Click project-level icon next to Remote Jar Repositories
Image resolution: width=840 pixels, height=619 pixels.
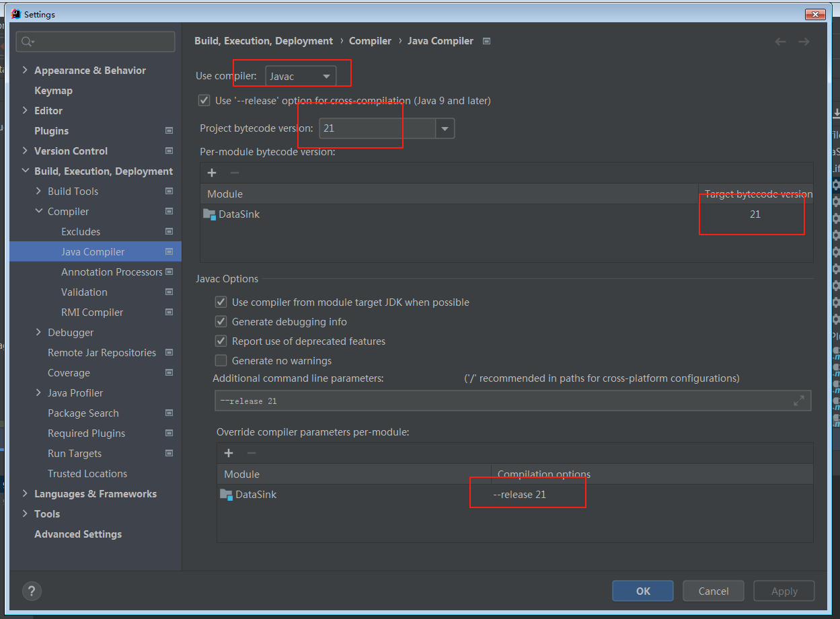pos(169,352)
